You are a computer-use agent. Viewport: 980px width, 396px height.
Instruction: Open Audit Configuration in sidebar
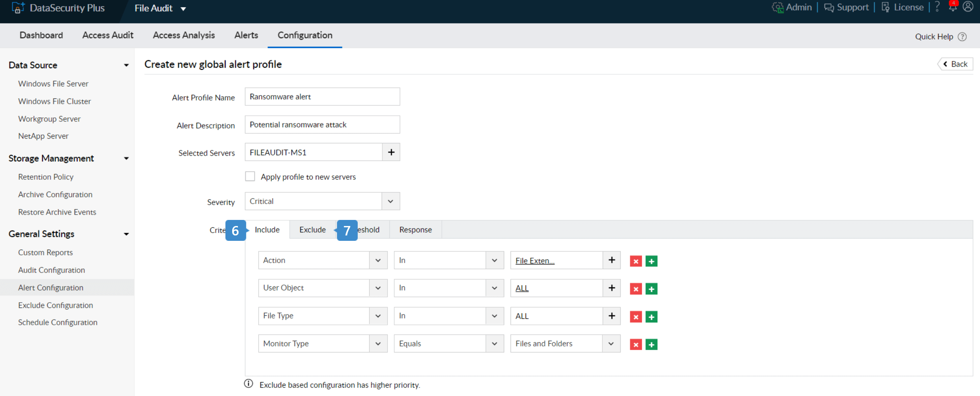click(51, 270)
